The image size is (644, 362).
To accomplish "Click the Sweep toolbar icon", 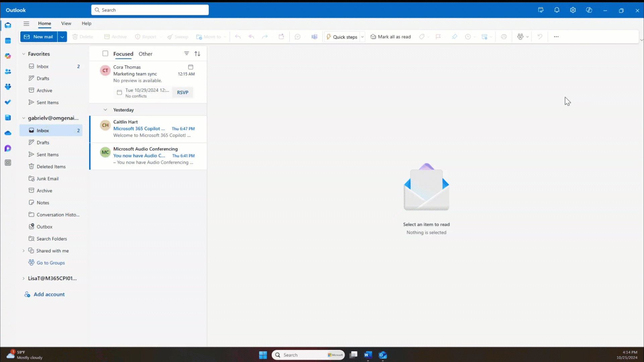I will pos(177,37).
